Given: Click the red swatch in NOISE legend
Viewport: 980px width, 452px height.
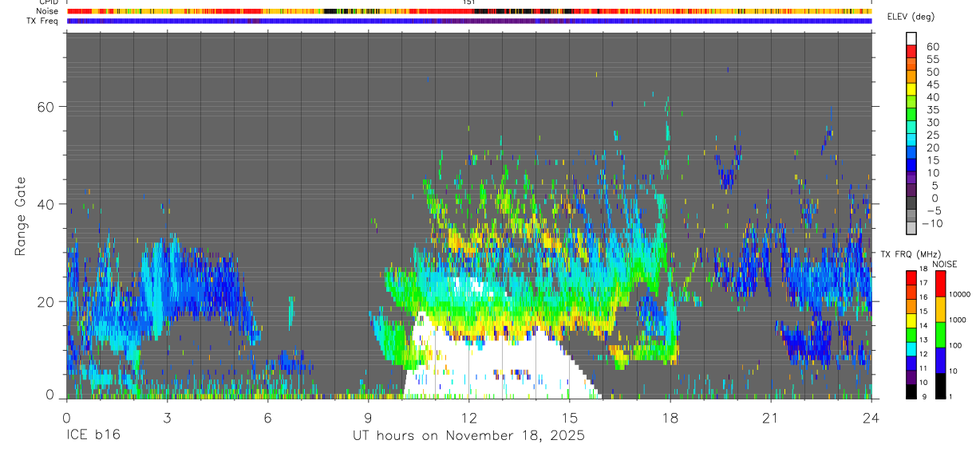Looking at the screenshot, I should tap(940, 283).
